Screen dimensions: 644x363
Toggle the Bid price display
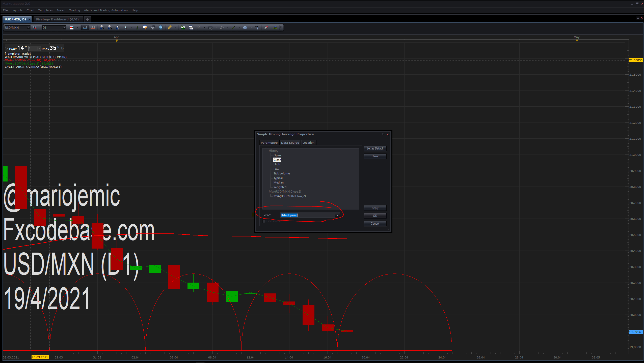pos(85,27)
